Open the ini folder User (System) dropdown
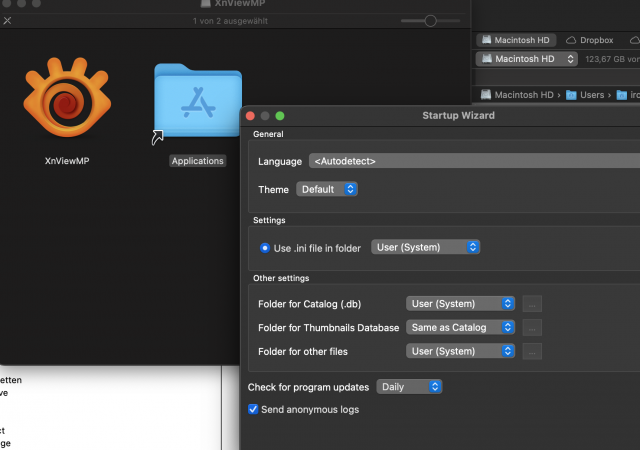 425,247
